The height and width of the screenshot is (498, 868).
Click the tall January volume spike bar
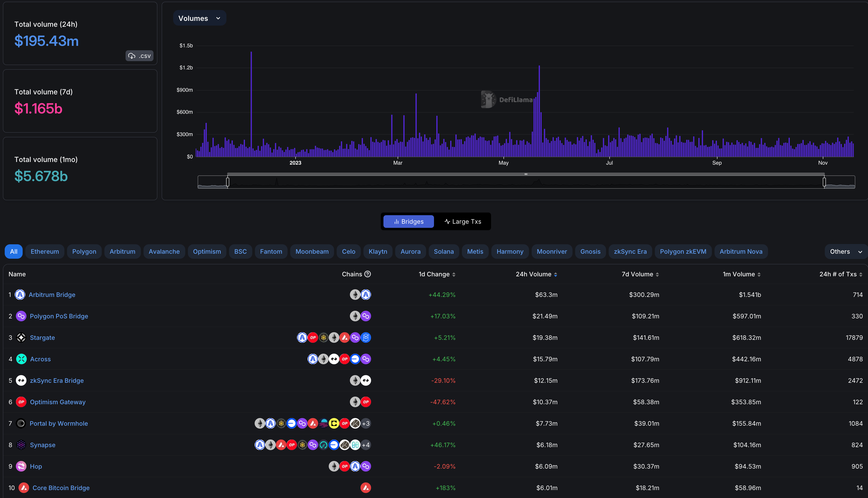[x=251, y=104]
